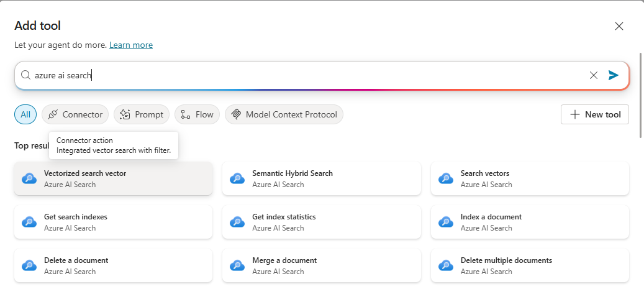This screenshot has height=289, width=644.
Task: Click Azure AI Search subtitle under Merge a document
Action: [x=278, y=272]
